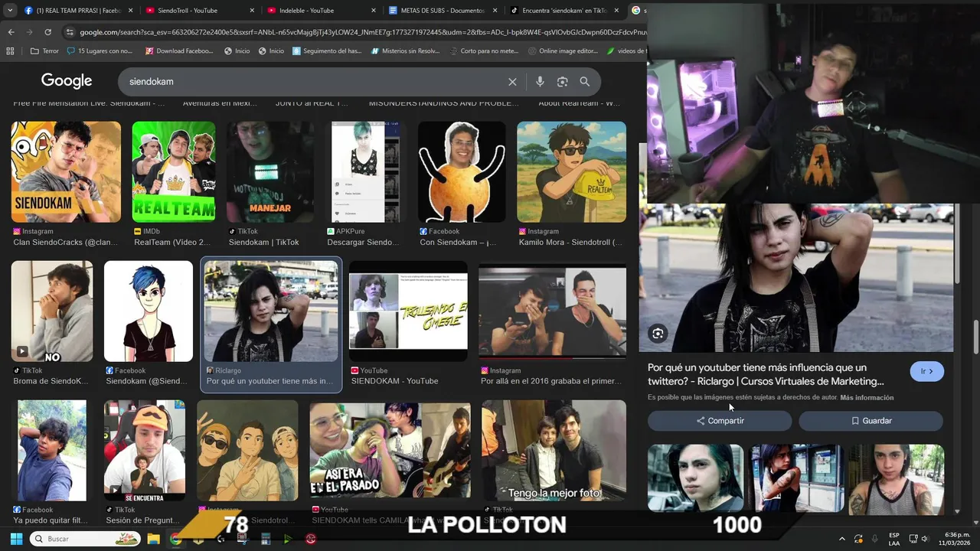Go back to the previous page
The width and height of the screenshot is (980, 551).
tap(11, 32)
